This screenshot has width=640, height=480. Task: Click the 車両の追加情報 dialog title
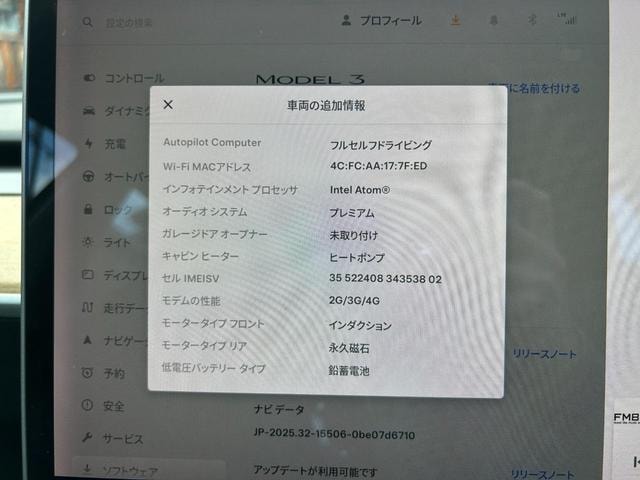(326, 106)
